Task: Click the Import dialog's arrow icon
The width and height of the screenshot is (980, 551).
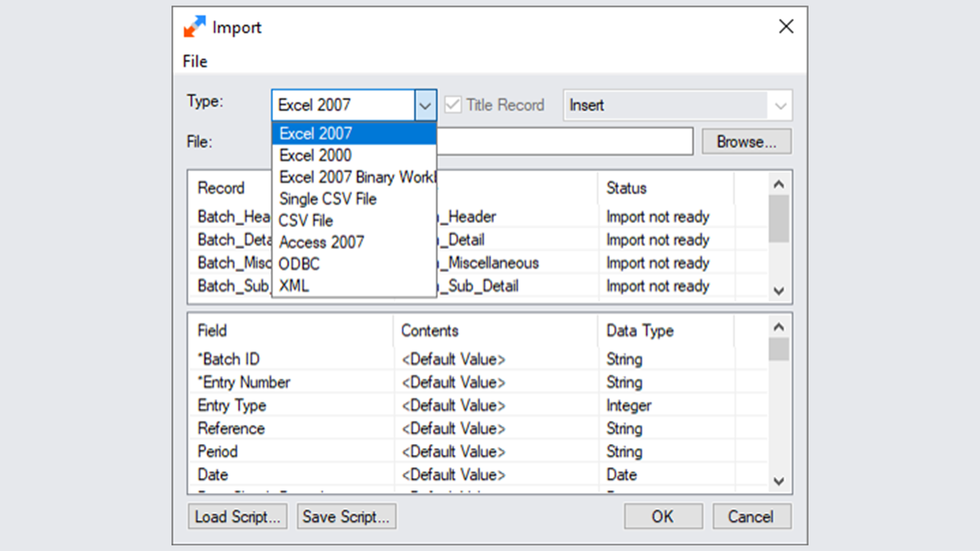Action: 194,27
